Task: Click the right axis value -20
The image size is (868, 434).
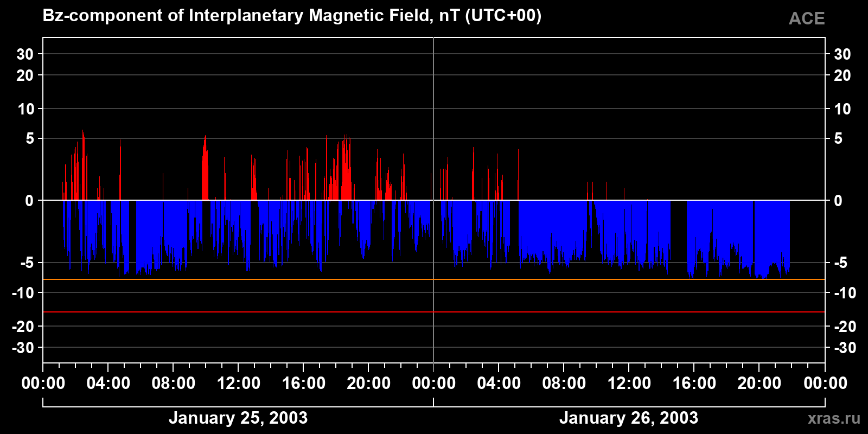Action: pyautogui.click(x=845, y=327)
